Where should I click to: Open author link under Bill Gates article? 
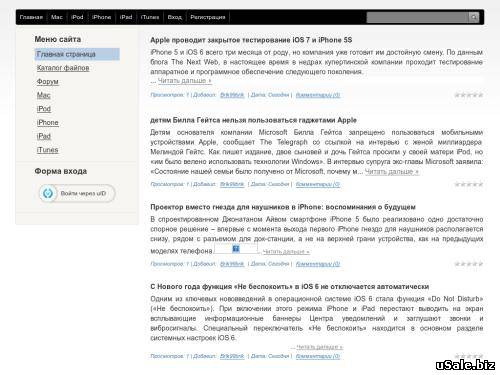click(x=232, y=184)
